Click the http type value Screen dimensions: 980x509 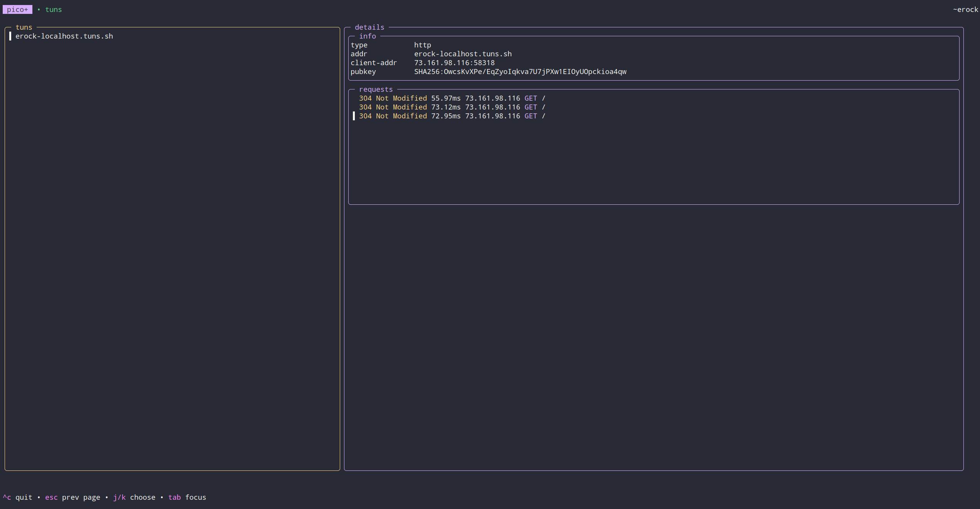point(422,45)
